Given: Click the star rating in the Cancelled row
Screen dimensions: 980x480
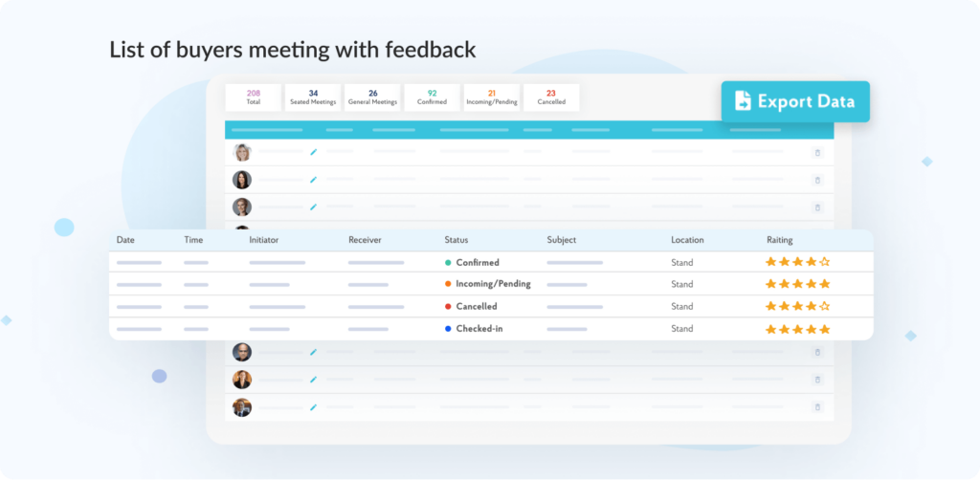Looking at the screenshot, I should [x=797, y=307].
